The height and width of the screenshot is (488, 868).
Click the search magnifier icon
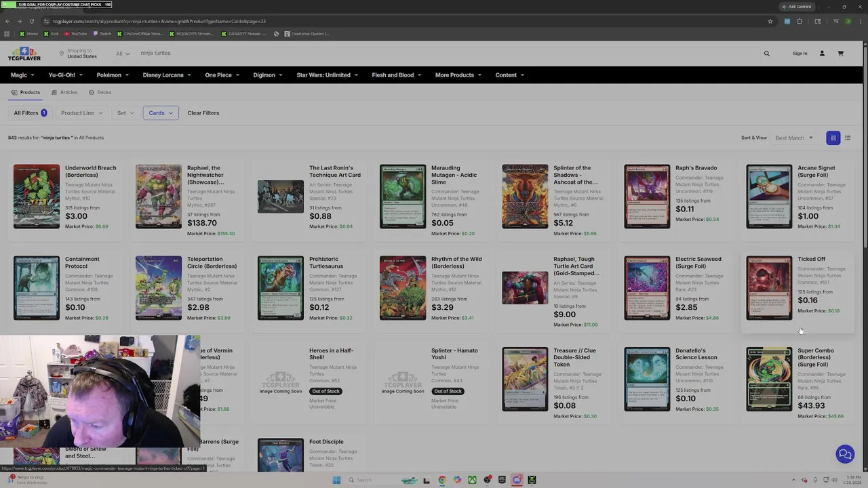point(767,54)
